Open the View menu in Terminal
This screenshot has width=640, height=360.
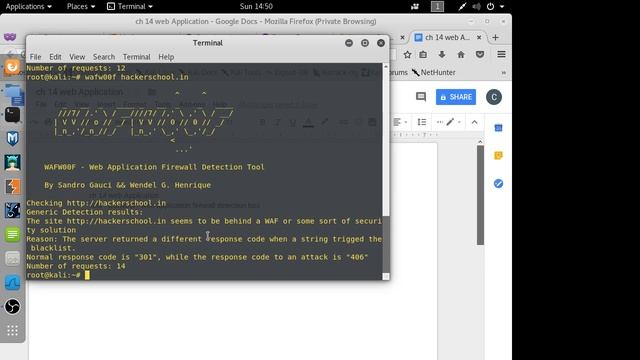point(77,57)
